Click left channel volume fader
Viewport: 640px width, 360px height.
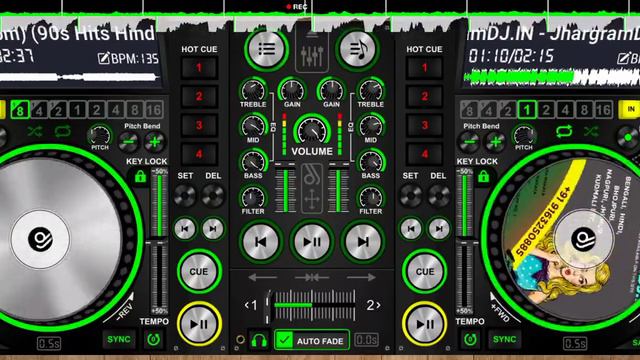coord(286,188)
